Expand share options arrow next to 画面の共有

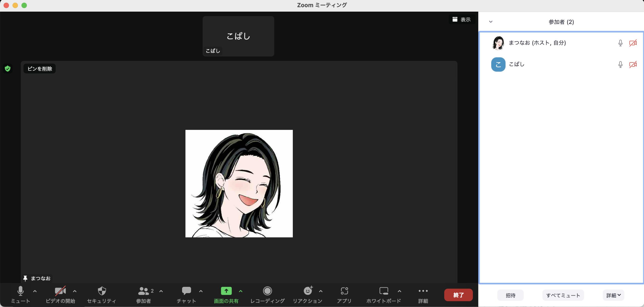click(x=241, y=291)
